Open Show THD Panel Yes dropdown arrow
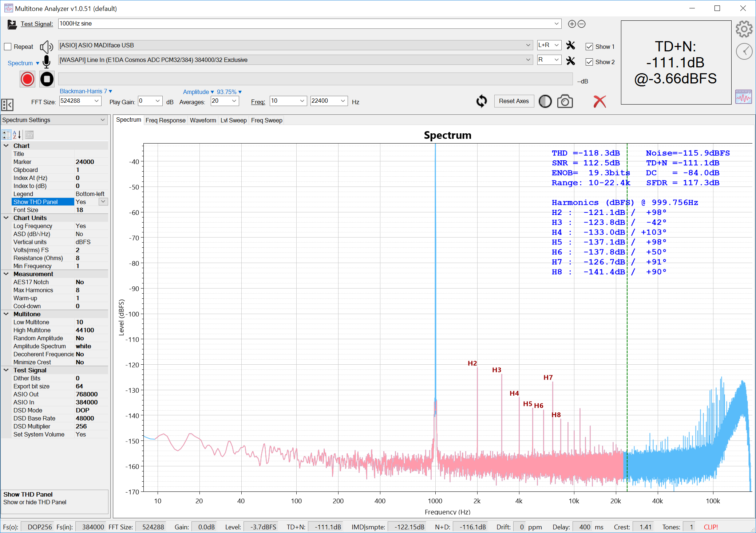 pos(103,202)
